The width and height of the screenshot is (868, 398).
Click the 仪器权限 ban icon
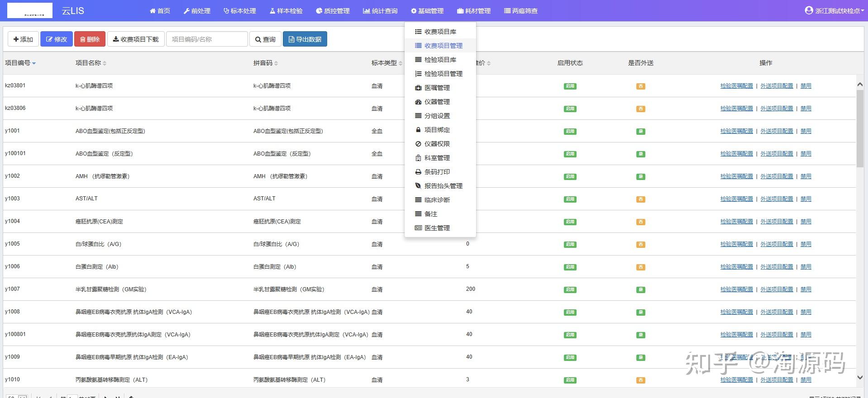pyautogui.click(x=418, y=144)
